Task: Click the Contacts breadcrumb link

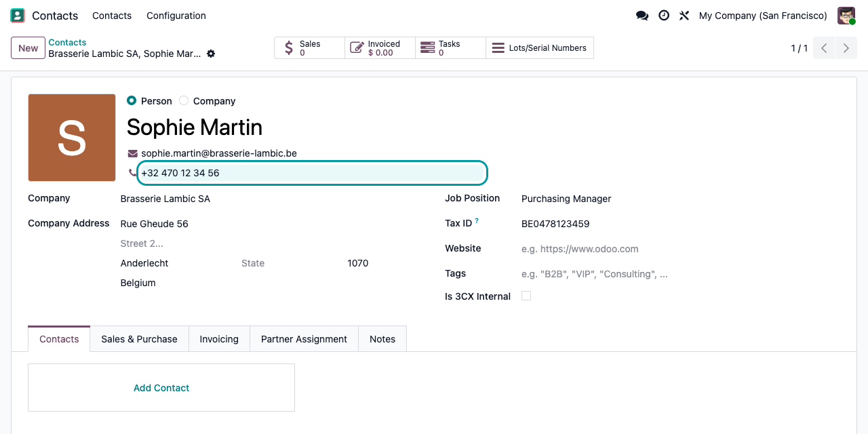Action: [x=67, y=42]
